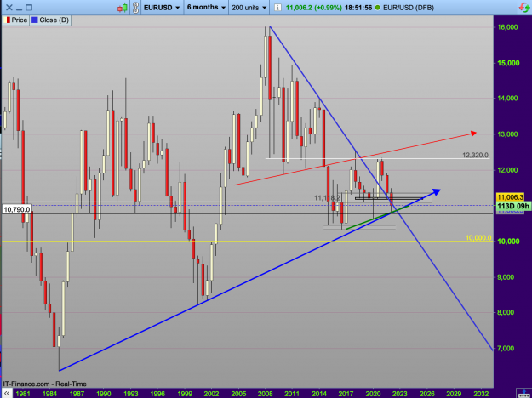Click the EUR/USD (DFB) instrument name
Image resolution: width=532 pixels, height=398 pixels.
[x=409, y=8]
